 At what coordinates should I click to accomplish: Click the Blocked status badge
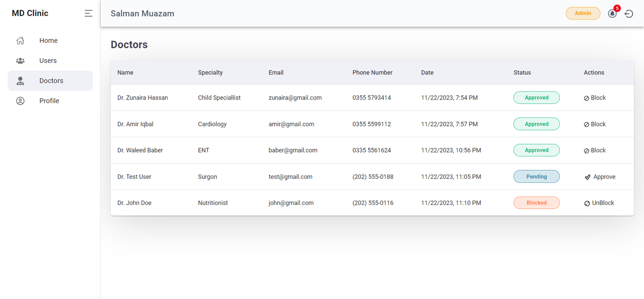pyautogui.click(x=536, y=203)
